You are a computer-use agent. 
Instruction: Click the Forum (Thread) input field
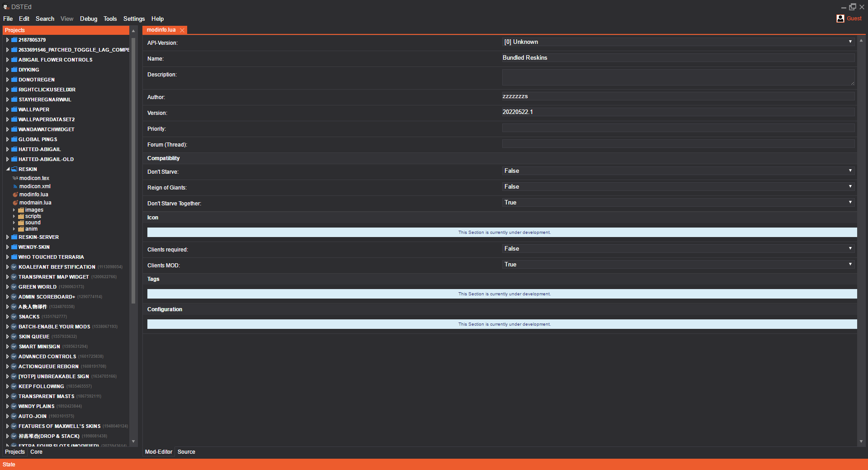(x=678, y=144)
